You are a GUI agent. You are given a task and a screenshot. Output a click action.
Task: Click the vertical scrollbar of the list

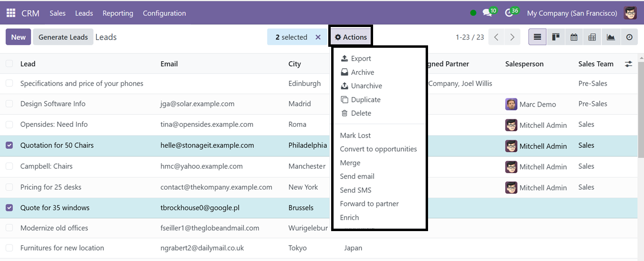[641, 106]
